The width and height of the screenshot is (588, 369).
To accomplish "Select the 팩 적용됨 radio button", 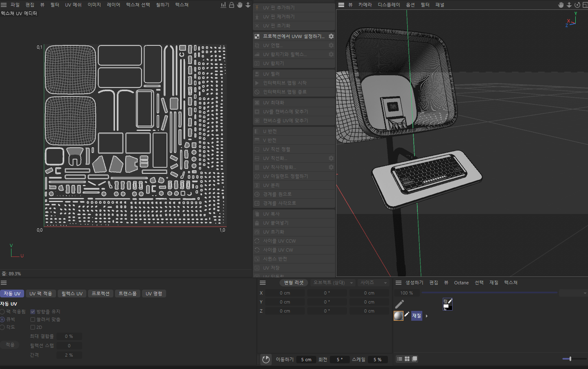I will click(2, 312).
